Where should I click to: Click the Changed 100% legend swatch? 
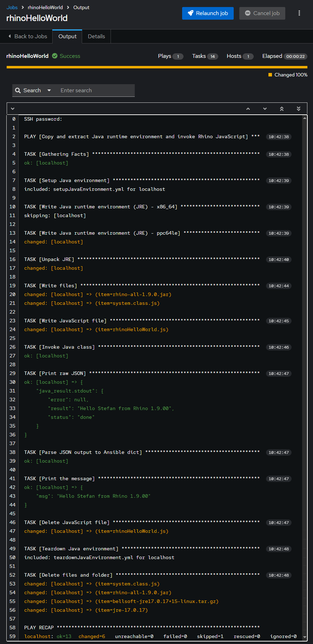click(x=270, y=75)
